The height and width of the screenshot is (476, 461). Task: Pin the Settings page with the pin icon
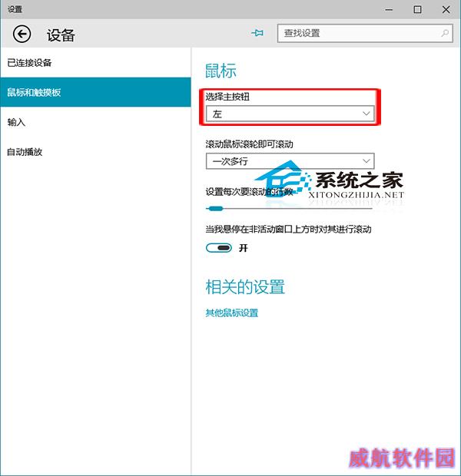pyautogui.click(x=257, y=33)
